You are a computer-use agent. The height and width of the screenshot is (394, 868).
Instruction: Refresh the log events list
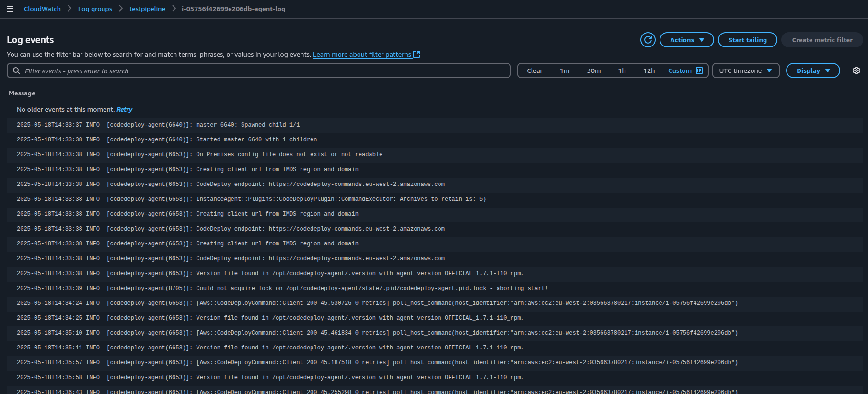pos(648,40)
